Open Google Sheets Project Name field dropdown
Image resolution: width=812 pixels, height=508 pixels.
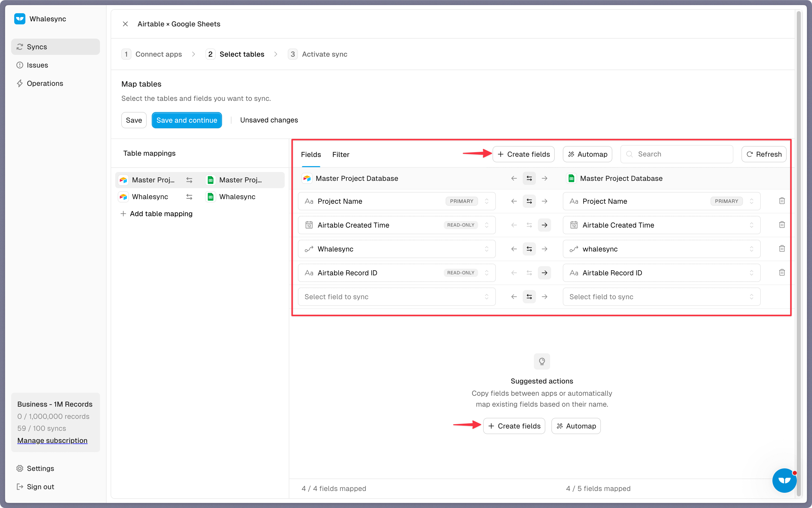[661, 201]
